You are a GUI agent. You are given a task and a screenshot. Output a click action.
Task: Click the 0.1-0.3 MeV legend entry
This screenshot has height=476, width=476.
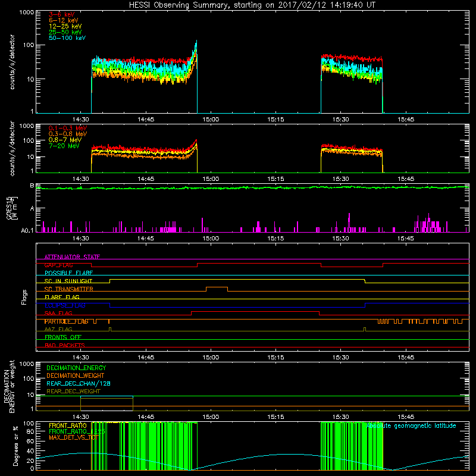pyautogui.click(x=67, y=128)
